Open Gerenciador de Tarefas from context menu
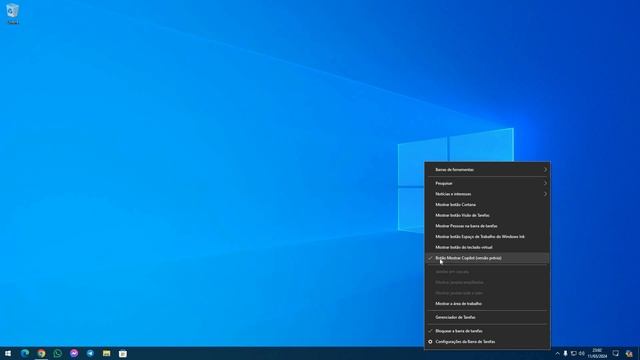 [487, 317]
